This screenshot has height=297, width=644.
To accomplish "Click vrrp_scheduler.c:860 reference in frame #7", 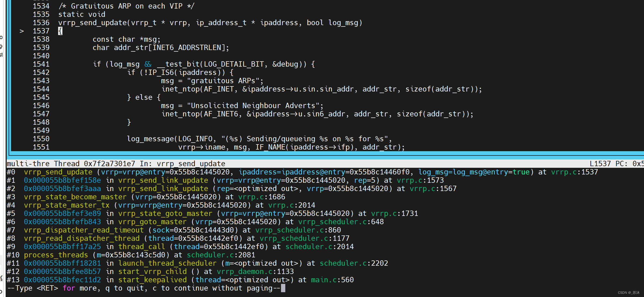I will 298,230.
